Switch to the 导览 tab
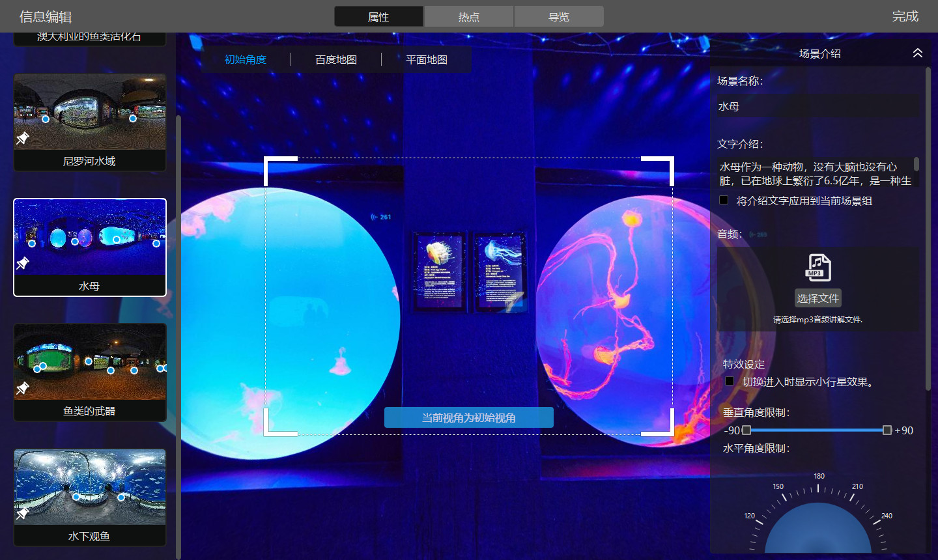This screenshot has width=938, height=560. click(x=559, y=17)
